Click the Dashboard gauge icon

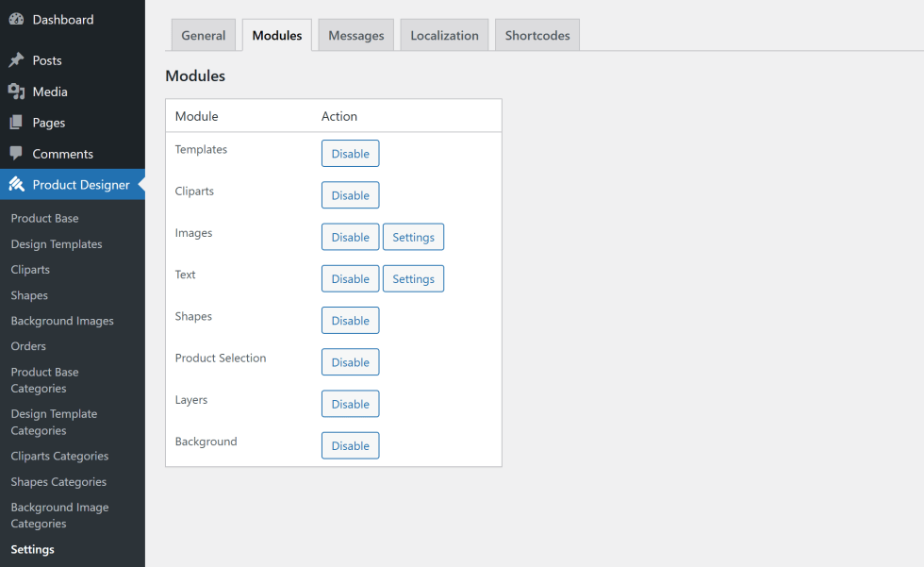point(16,20)
